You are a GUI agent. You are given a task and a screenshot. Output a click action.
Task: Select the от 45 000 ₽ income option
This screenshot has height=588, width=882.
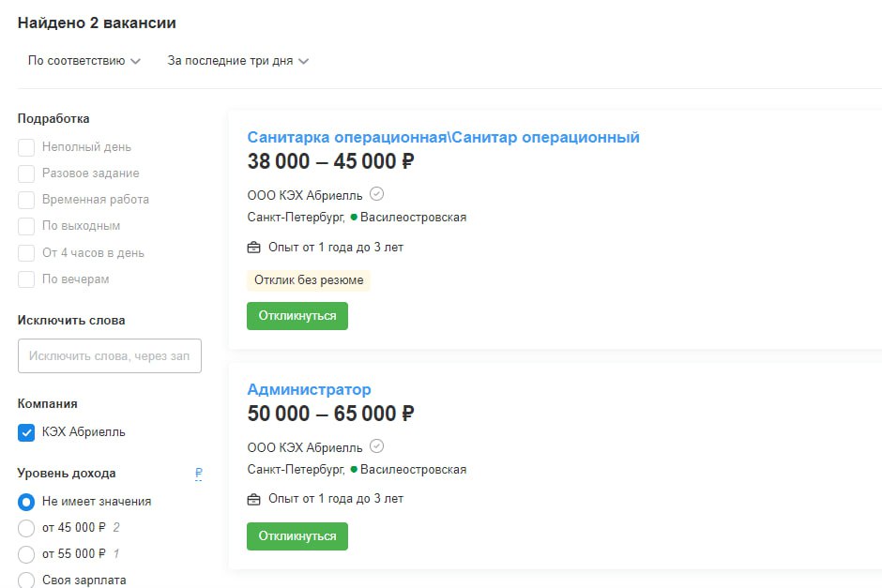click(26, 528)
